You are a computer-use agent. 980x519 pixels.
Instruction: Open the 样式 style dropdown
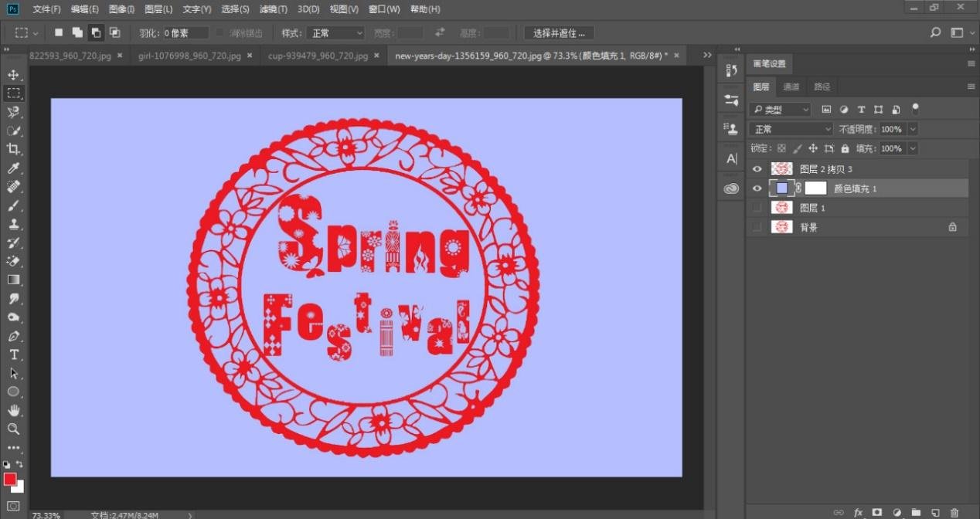click(x=335, y=33)
